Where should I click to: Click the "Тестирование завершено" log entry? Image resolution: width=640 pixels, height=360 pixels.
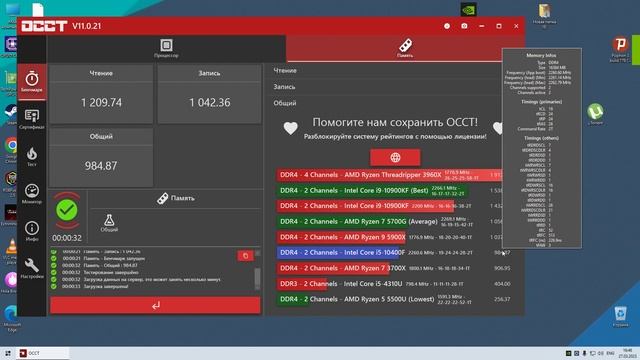(x=111, y=272)
